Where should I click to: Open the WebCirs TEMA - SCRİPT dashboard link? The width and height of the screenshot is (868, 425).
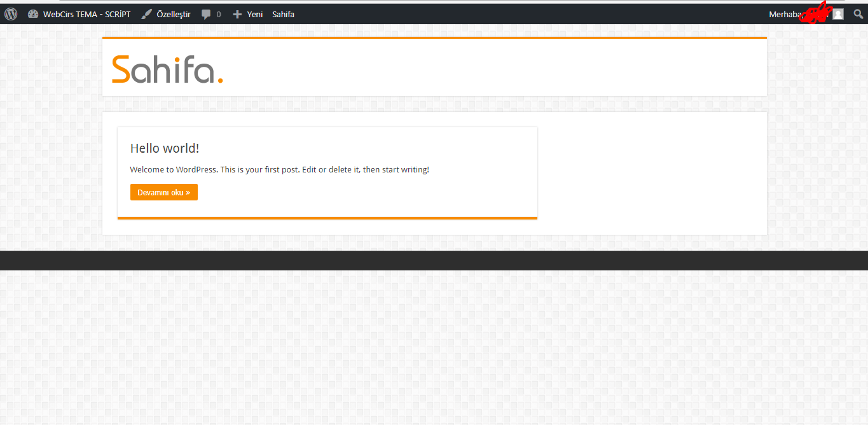pyautogui.click(x=79, y=14)
